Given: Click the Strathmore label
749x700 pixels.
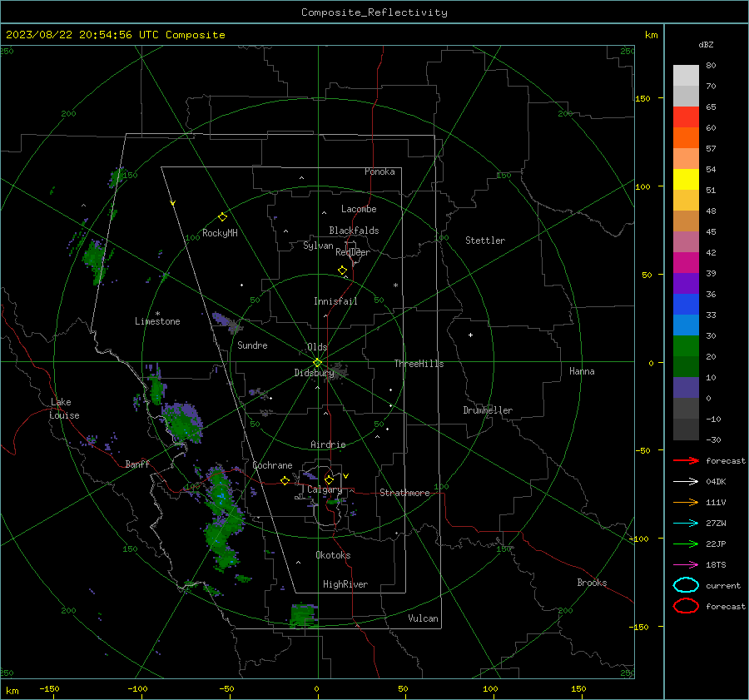Looking at the screenshot, I should (x=404, y=493).
